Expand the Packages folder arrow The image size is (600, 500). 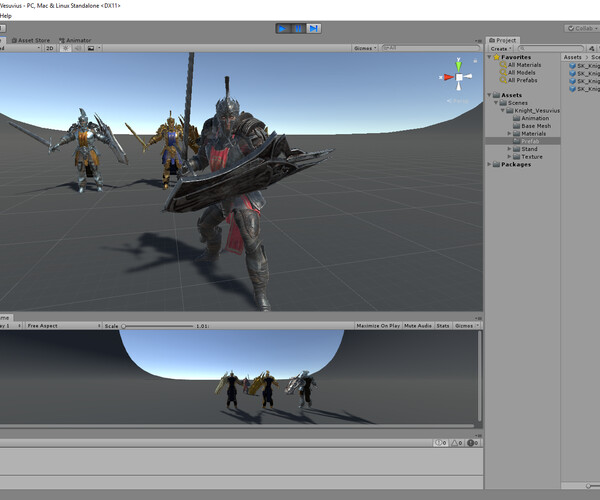tap(489, 164)
